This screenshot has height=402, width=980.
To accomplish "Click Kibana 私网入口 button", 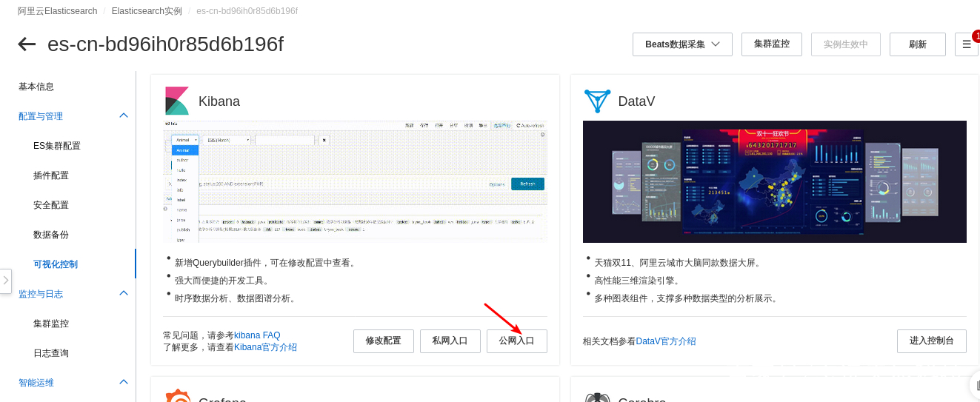I will click(x=450, y=341).
